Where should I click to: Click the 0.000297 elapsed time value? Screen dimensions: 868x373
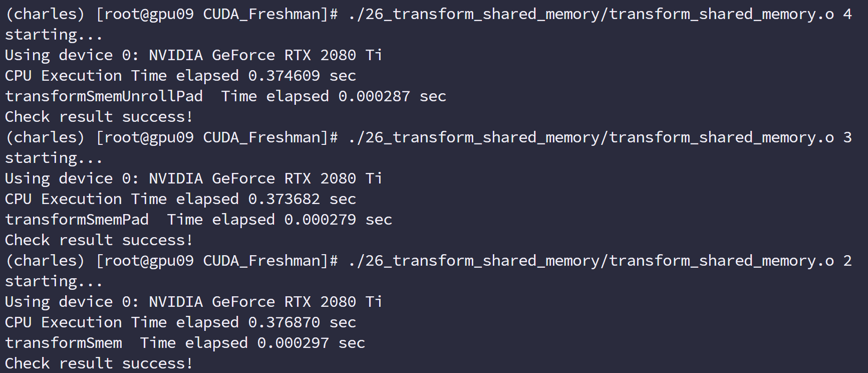(x=293, y=343)
